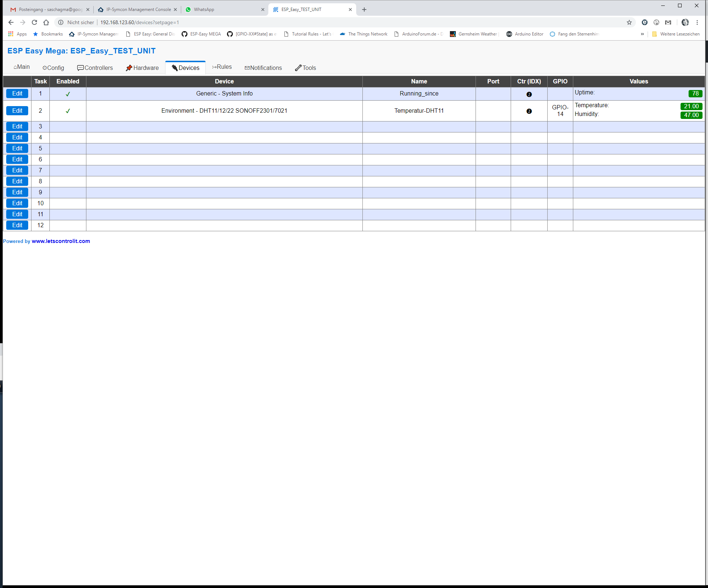
Task: Click the Notifications envelope icon
Action: [x=247, y=68]
